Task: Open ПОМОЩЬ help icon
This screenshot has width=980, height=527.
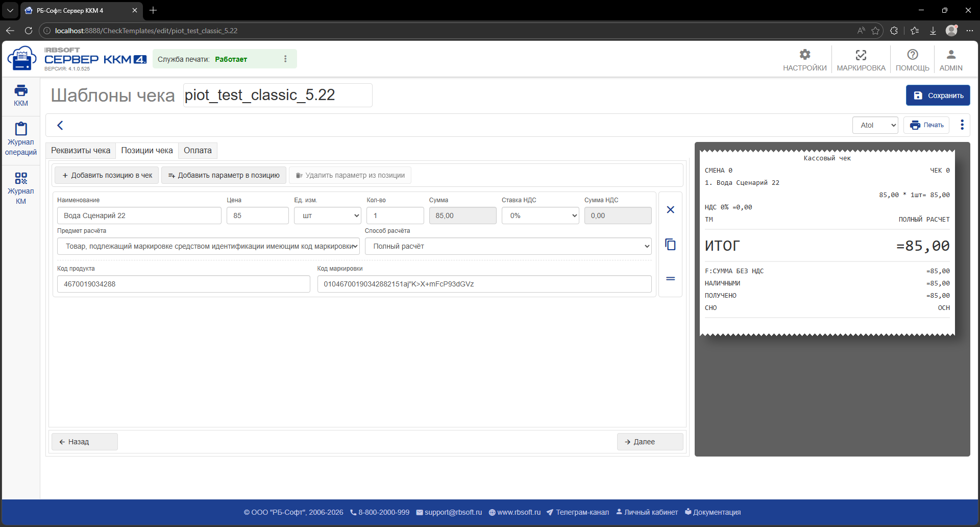Action: (x=912, y=60)
